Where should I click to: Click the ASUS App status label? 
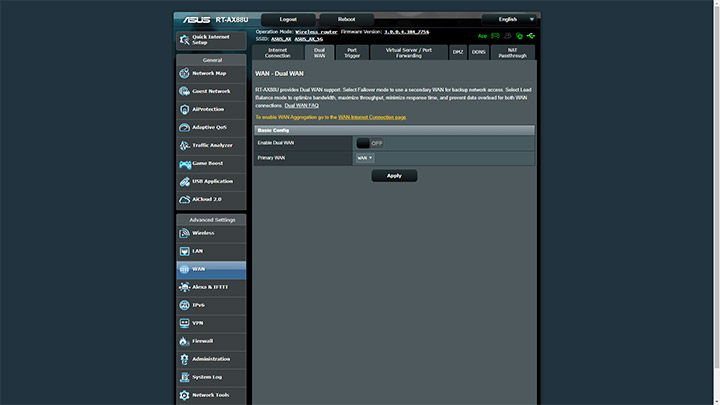[x=482, y=36]
